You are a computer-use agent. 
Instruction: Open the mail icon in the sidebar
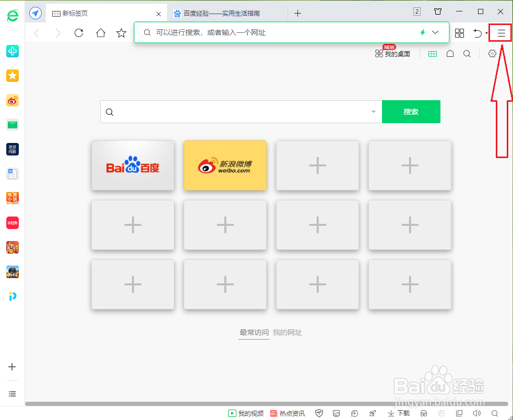coord(12,125)
